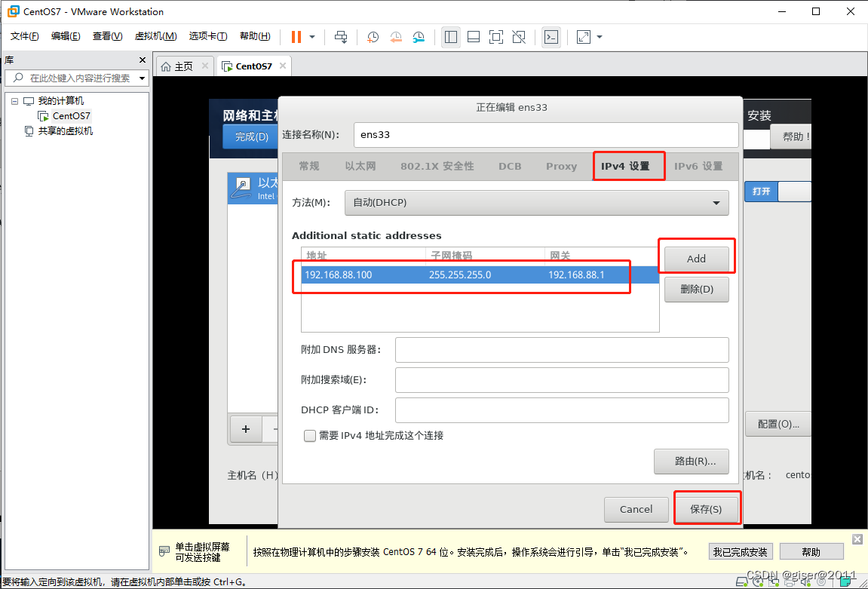Switch to the 以太网 tab

(x=360, y=166)
